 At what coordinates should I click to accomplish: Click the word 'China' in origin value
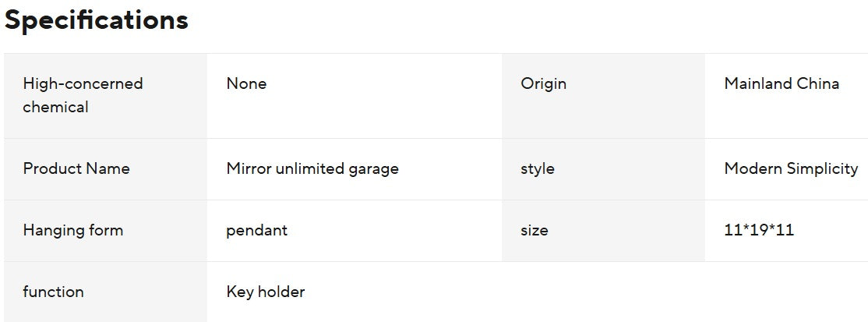click(818, 83)
